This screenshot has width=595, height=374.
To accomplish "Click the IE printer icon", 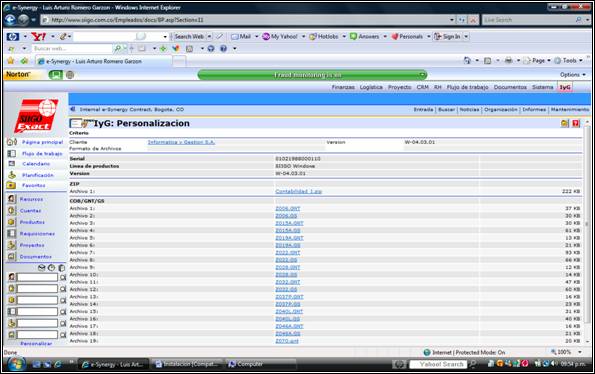I will pos(508,61).
